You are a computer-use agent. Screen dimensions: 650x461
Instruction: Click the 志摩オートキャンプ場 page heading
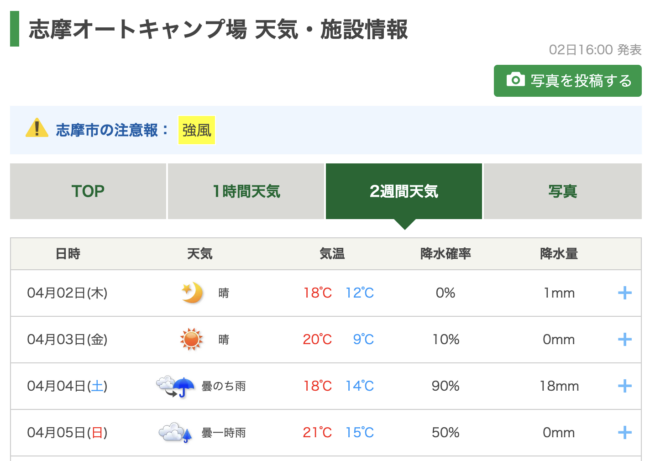click(218, 29)
